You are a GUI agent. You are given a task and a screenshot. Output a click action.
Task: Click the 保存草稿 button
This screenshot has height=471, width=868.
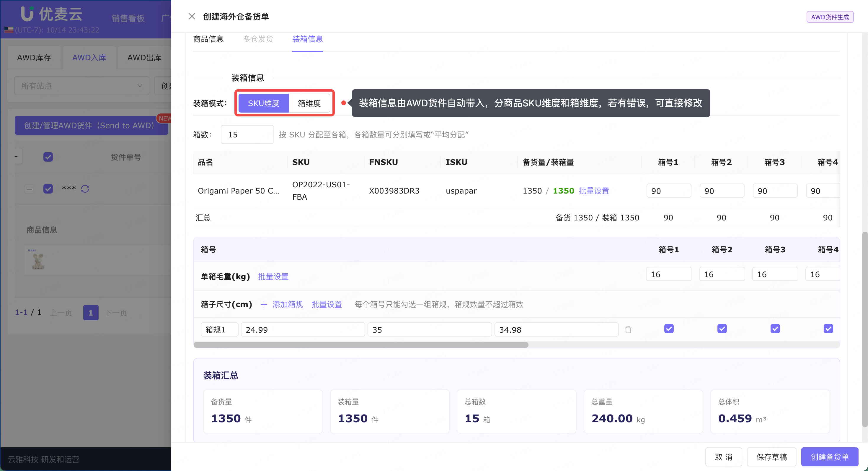(x=771, y=457)
